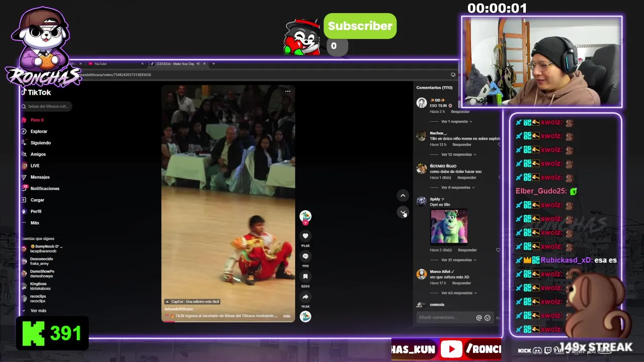This screenshot has width=644, height=362.
Task: Open ÑOTARO ÑUJO's profile avatar
Action: tap(422, 169)
